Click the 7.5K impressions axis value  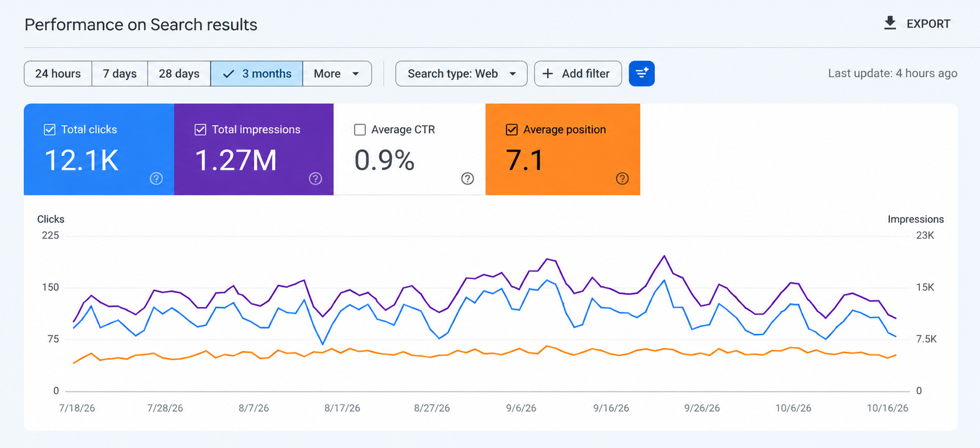pyautogui.click(x=926, y=339)
